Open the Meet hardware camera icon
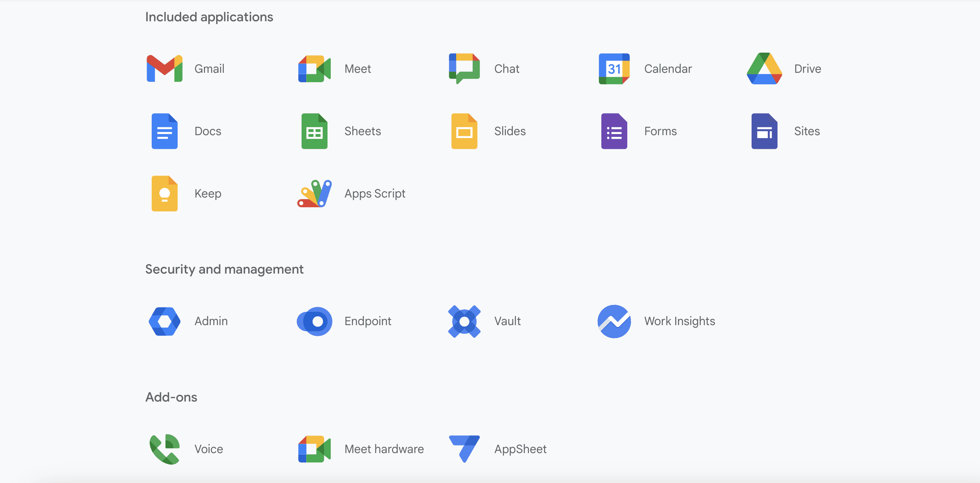Viewport: 980px width, 483px height. tap(314, 449)
